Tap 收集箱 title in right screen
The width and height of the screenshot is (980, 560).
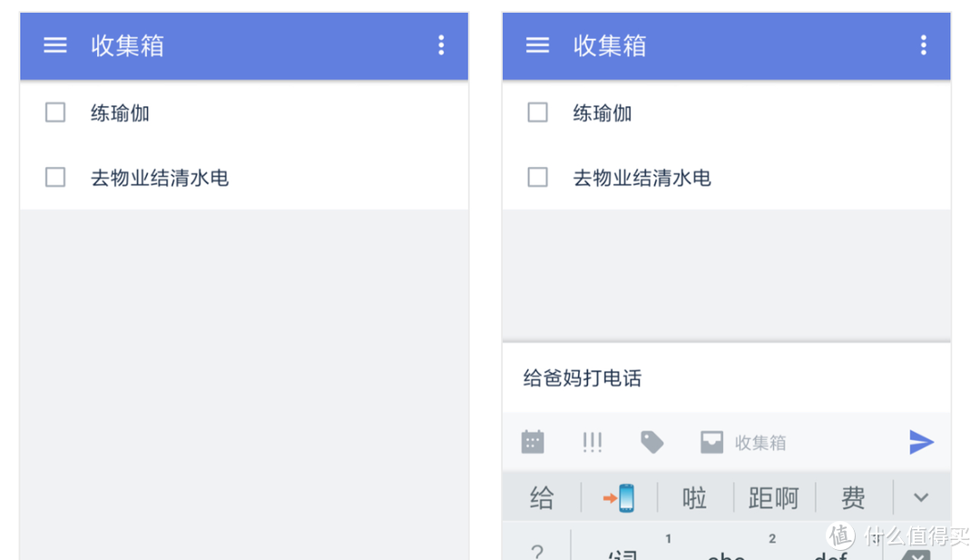(x=610, y=45)
